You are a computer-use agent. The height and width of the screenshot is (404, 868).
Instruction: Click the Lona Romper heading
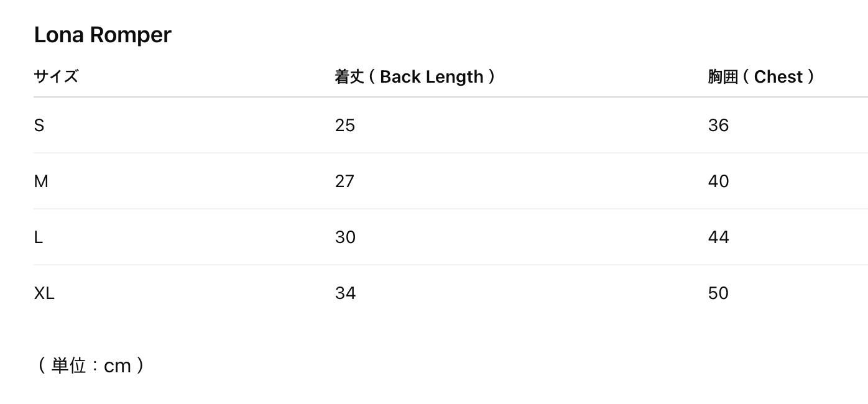click(x=103, y=35)
